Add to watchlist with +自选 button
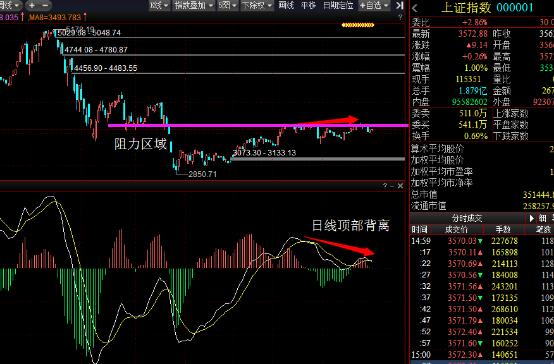The image size is (554, 364). 374,5
